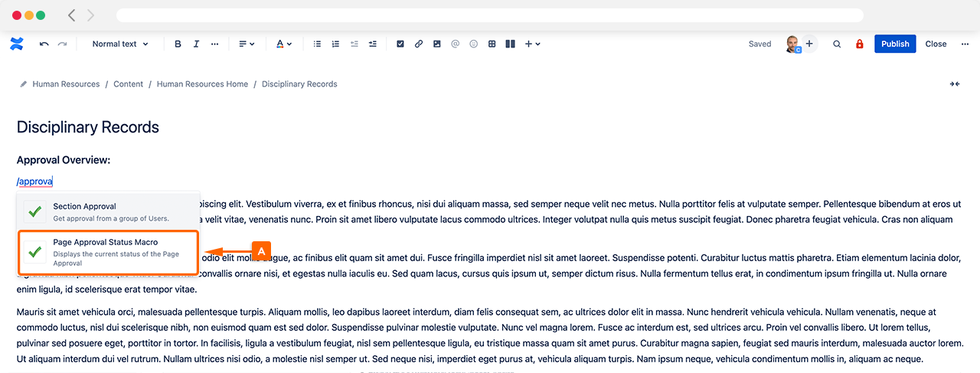Open the Human Resources Home breadcrumb link

[202, 84]
